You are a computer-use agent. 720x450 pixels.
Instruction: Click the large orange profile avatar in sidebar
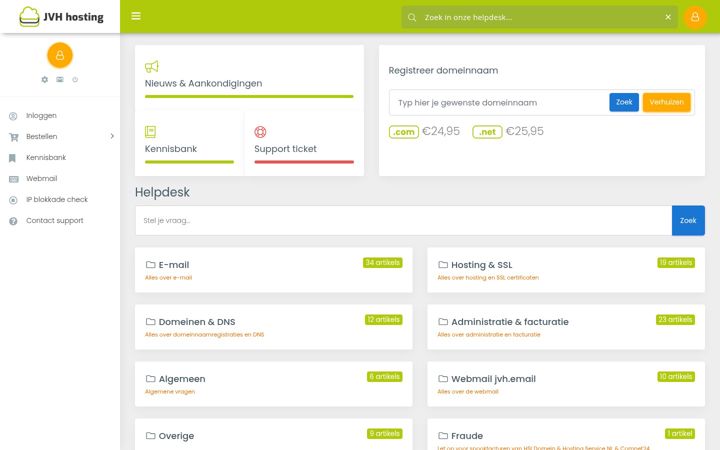[x=60, y=55]
